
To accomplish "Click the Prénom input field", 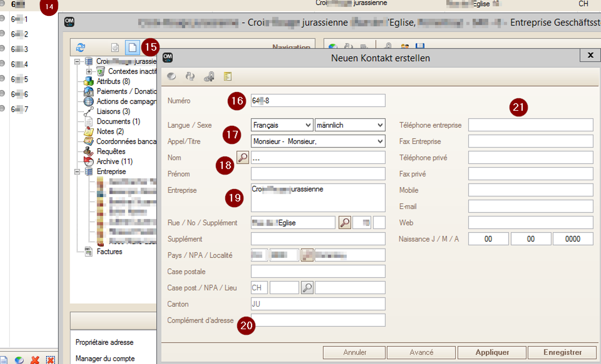I will [318, 174].
